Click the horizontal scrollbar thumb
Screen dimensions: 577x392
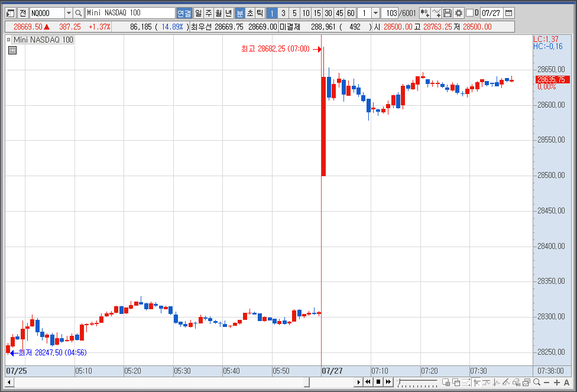tap(306, 383)
